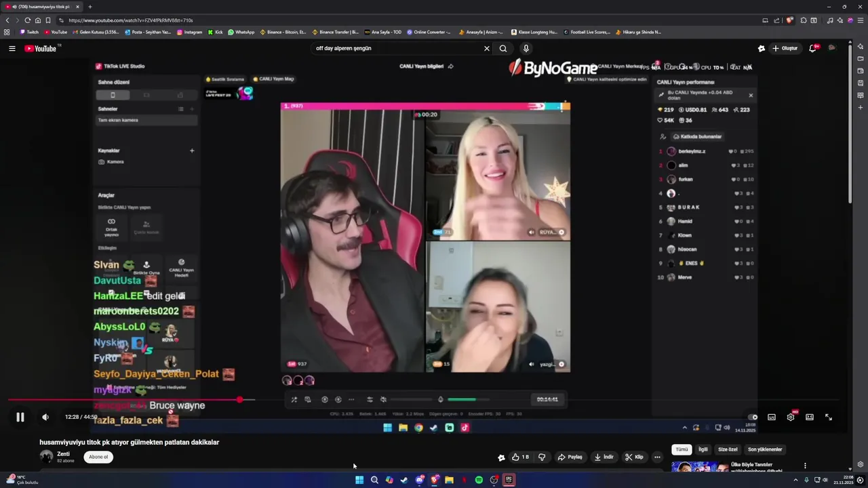Open browser sidebar settings gear

click(861, 464)
